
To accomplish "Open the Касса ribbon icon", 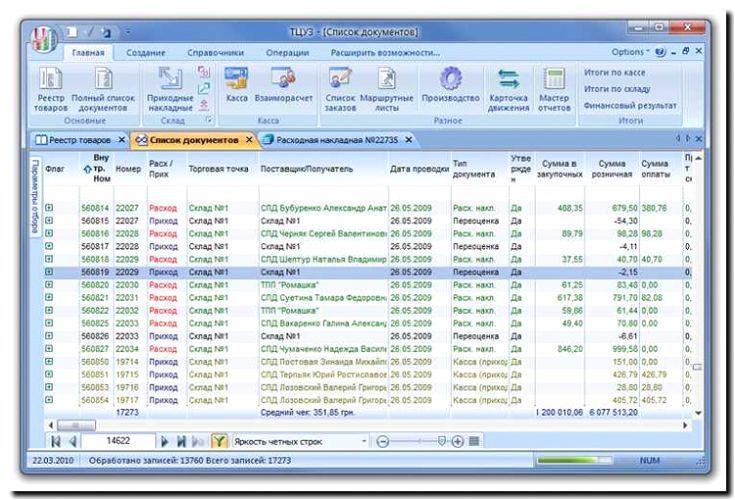I will pos(237,80).
